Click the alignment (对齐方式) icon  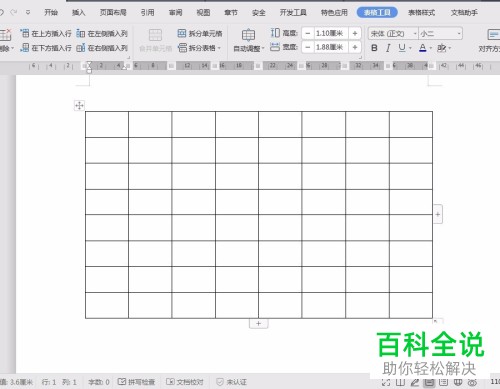pos(493,35)
